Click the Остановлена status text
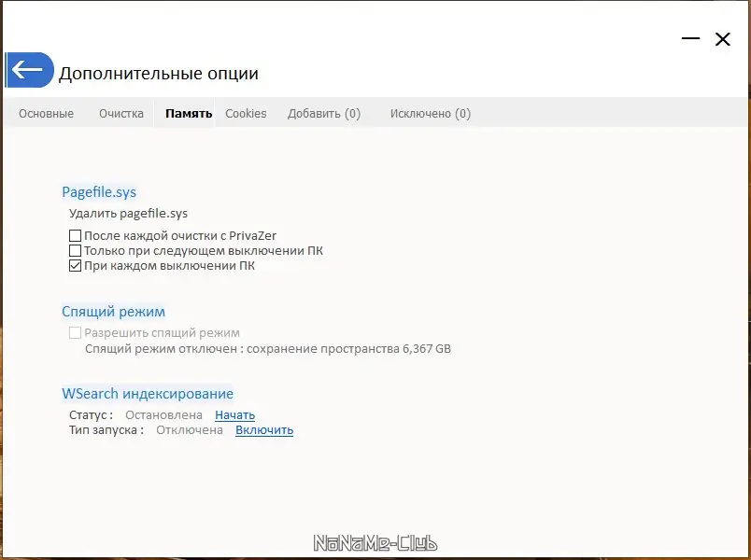Screen dimensions: 751x560 coord(163,414)
